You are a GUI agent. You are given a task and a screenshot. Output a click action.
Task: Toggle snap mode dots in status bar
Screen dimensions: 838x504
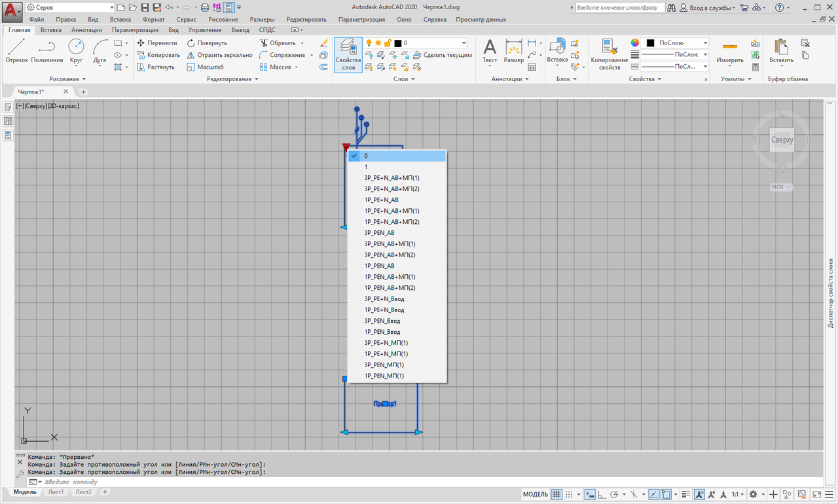click(569, 494)
